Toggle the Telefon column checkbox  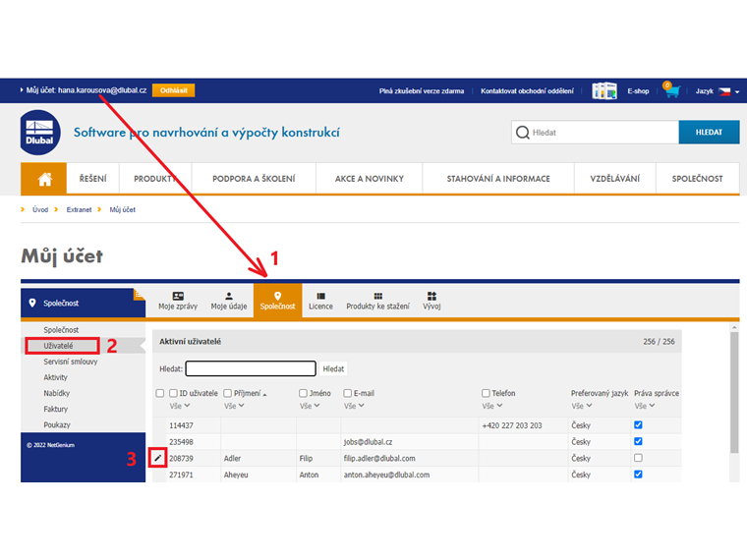click(x=486, y=393)
